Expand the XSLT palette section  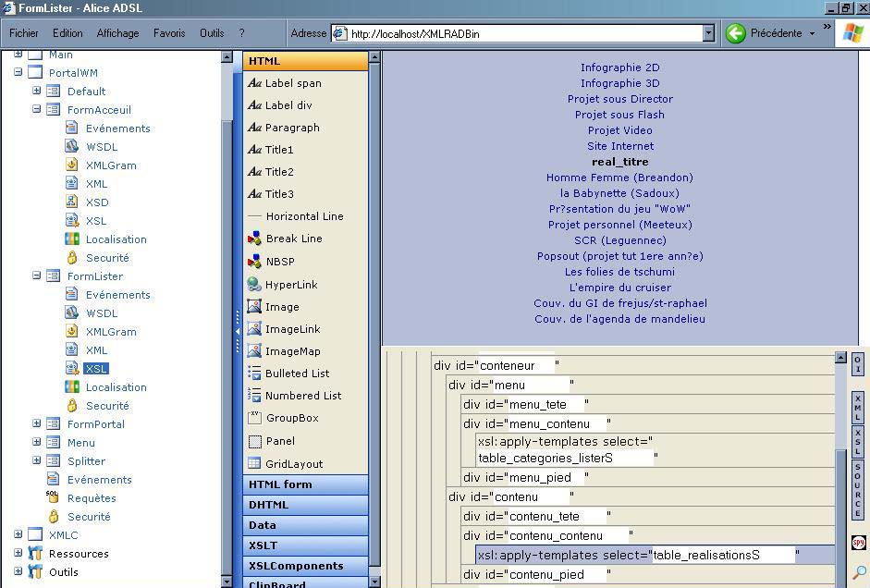305,545
